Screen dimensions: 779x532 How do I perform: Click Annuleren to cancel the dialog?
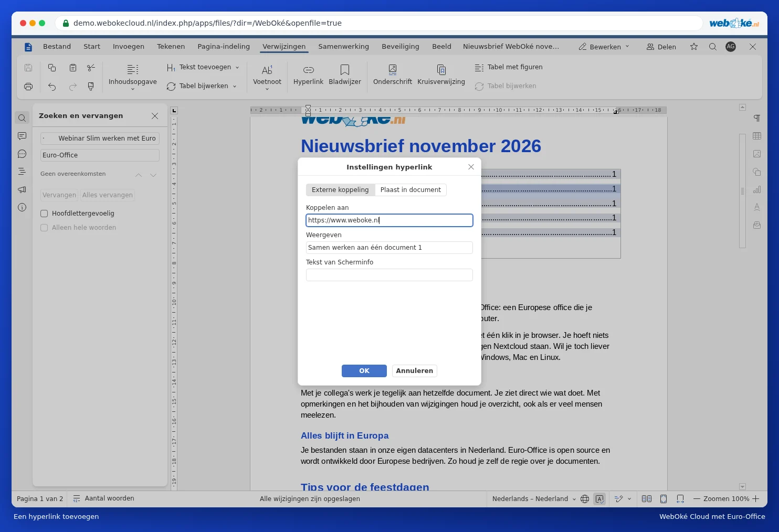pyautogui.click(x=415, y=371)
